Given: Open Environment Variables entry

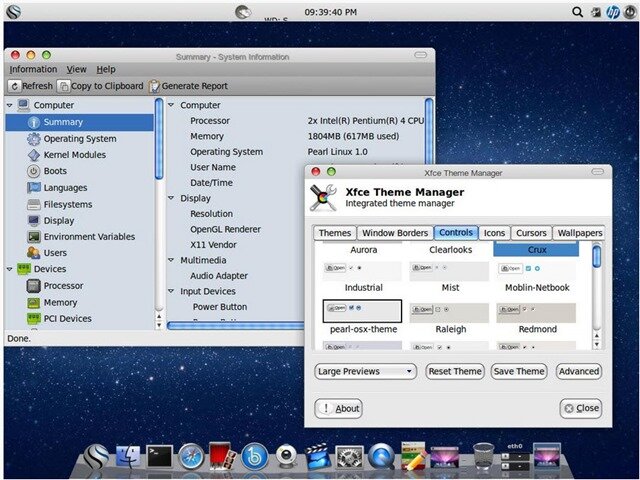Looking at the screenshot, I should [x=81, y=237].
